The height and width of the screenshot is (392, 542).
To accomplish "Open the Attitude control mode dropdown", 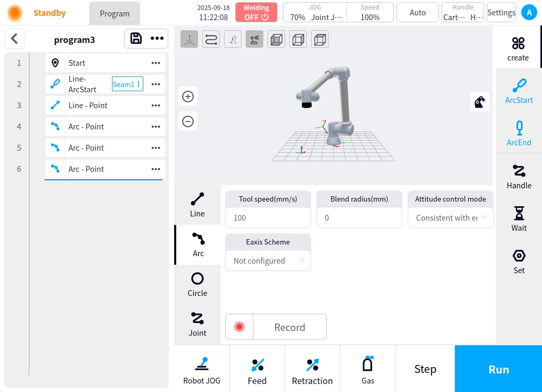I will coord(450,217).
